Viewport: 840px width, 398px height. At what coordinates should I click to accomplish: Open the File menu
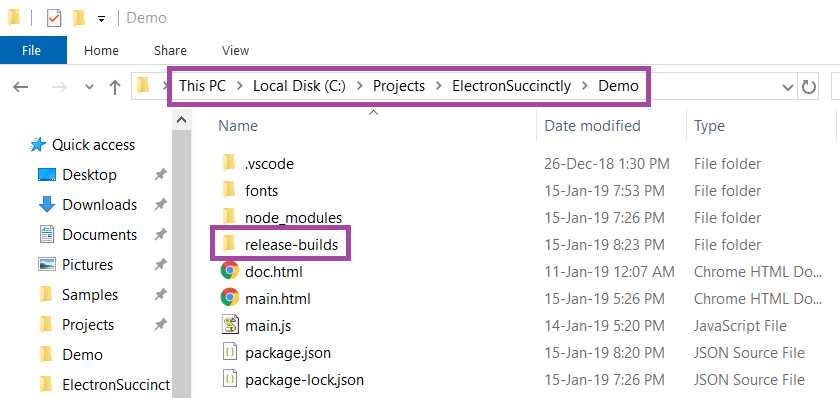(32, 50)
